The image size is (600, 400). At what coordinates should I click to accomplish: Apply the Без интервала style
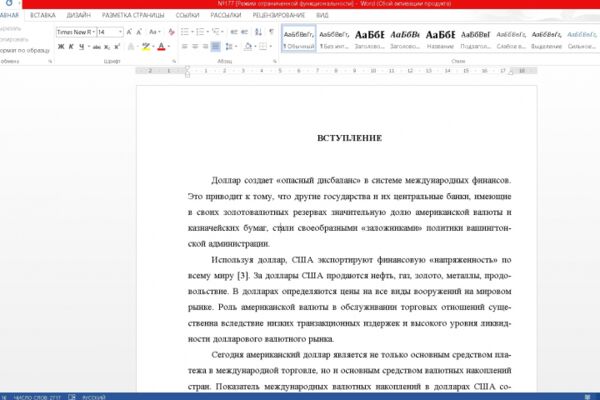[334, 39]
